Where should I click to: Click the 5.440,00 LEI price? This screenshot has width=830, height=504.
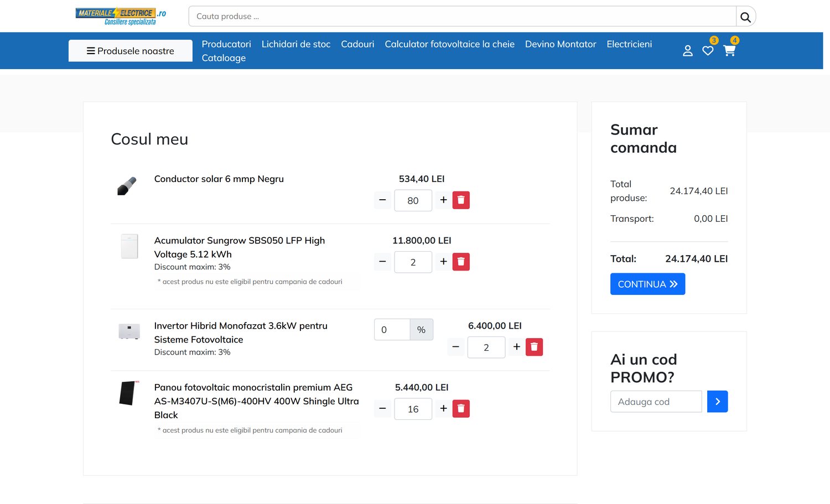tap(422, 387)
